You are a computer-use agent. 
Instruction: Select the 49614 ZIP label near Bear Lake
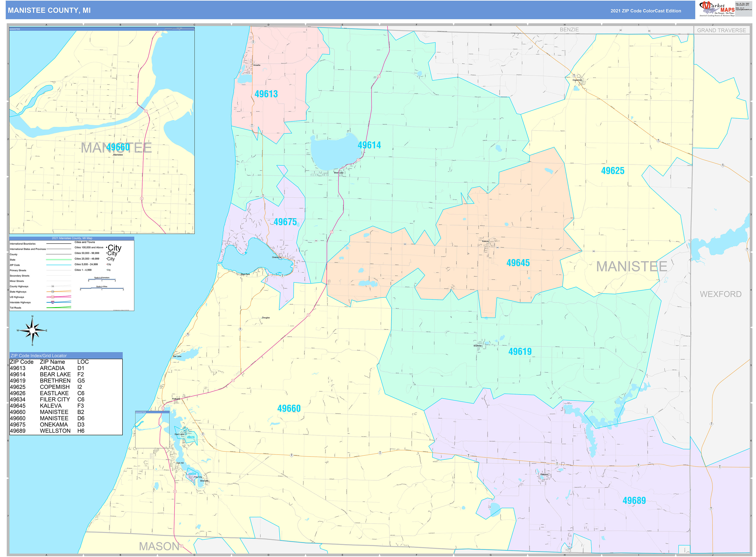[x=369, y=145]
